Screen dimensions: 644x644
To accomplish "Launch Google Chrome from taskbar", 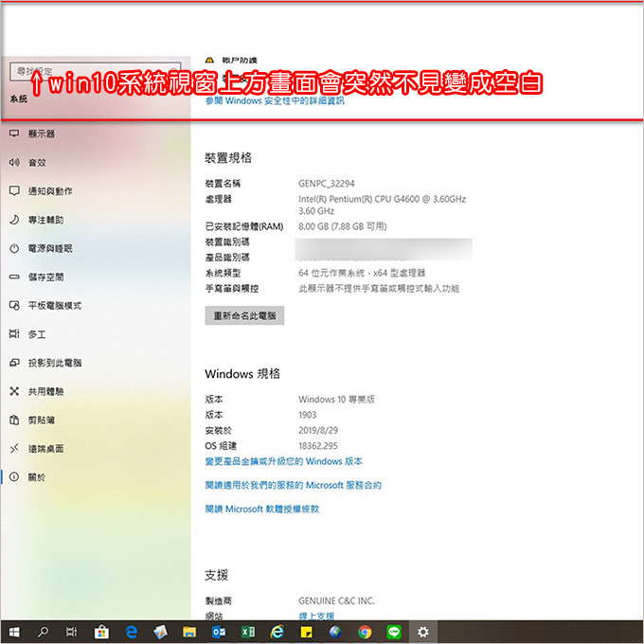I will point(365,632).
